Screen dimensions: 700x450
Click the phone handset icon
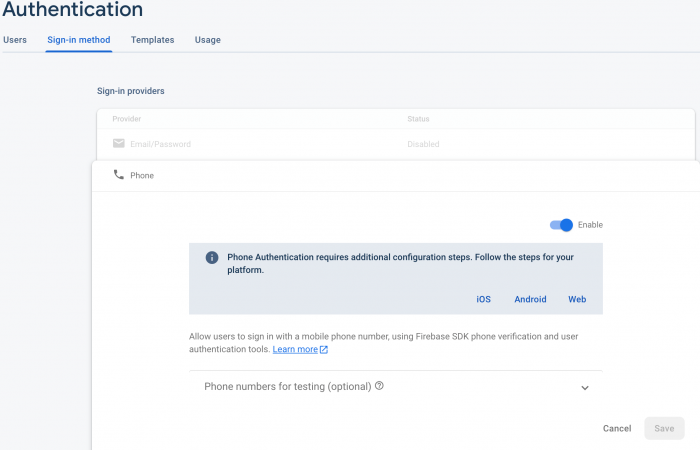[119, 175]
